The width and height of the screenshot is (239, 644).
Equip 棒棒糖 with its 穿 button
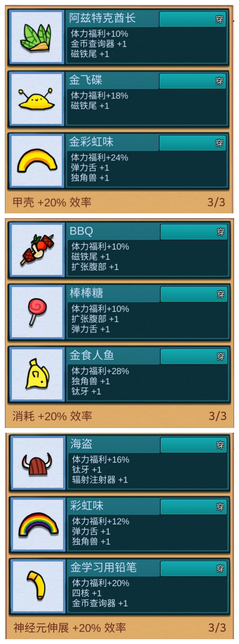click(194, 294)
